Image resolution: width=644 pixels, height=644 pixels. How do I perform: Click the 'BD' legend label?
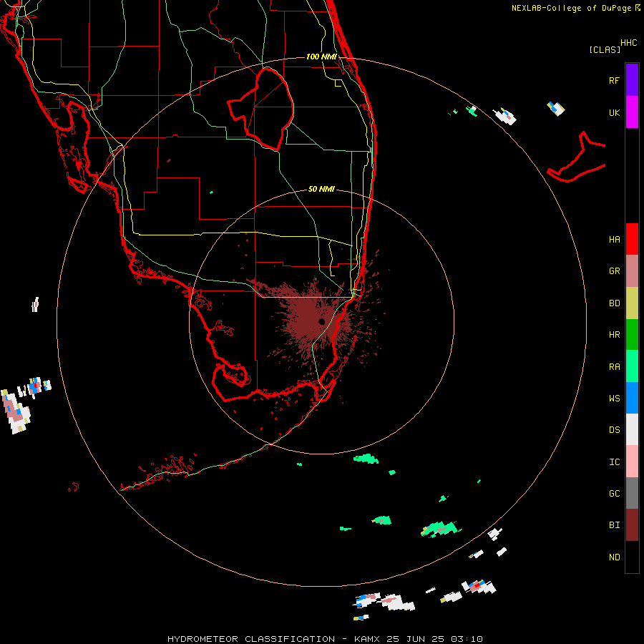[614, 303]
